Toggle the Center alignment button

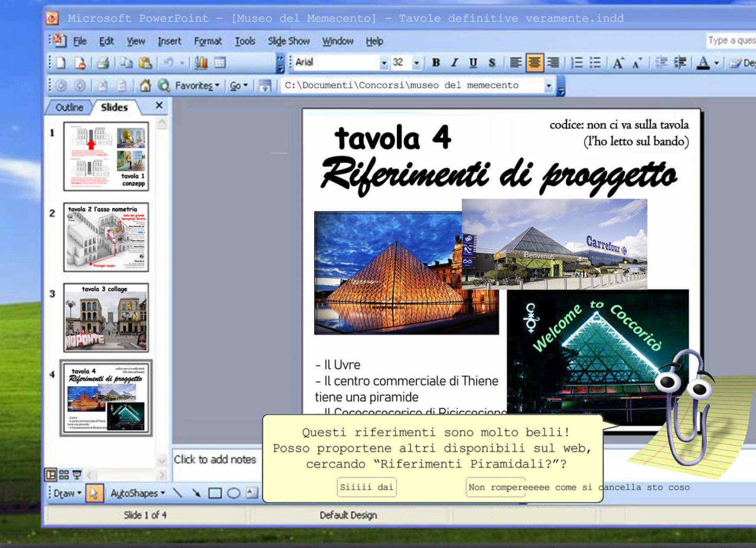point(534,63)
